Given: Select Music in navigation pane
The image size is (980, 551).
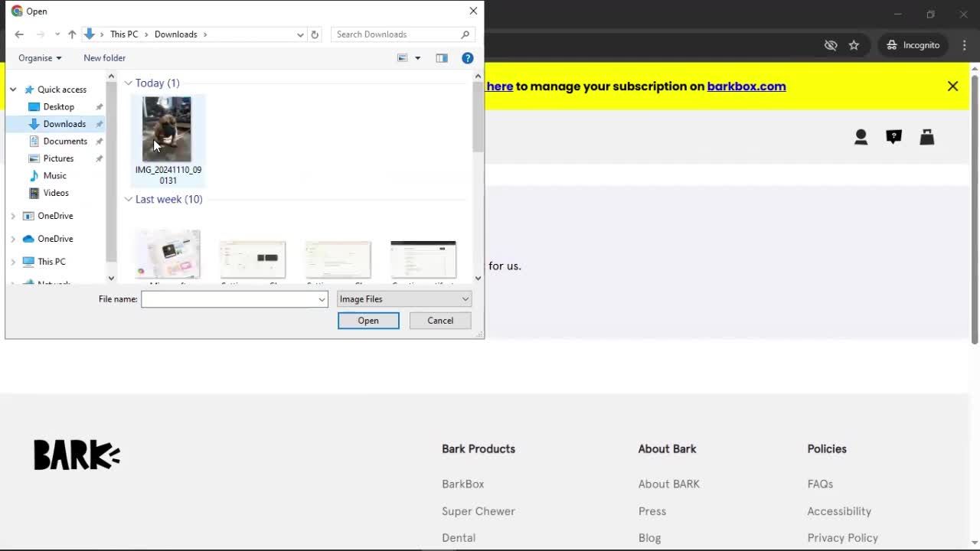Looking at the screenshot, I should (x=54, y=175).
